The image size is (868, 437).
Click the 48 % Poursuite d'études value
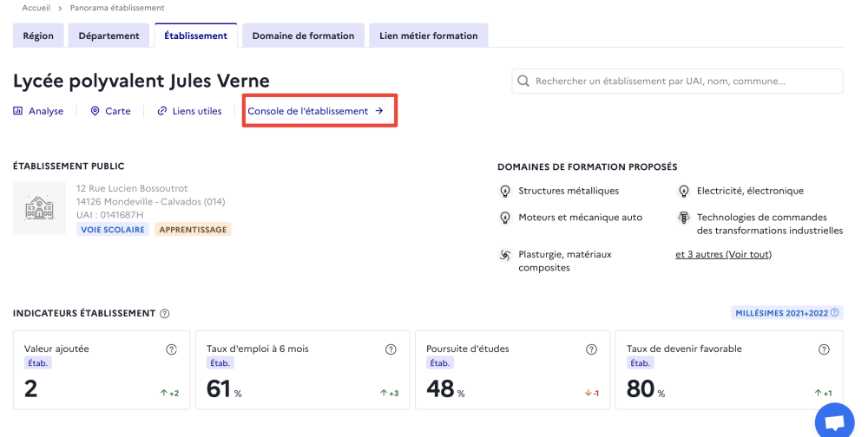click(x=445, y=388)
